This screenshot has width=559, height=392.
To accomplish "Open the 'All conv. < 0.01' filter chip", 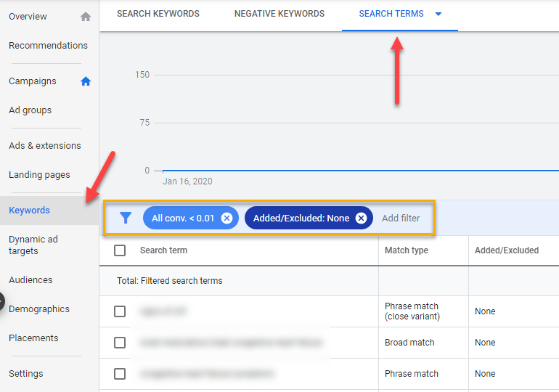I will 183,218.
